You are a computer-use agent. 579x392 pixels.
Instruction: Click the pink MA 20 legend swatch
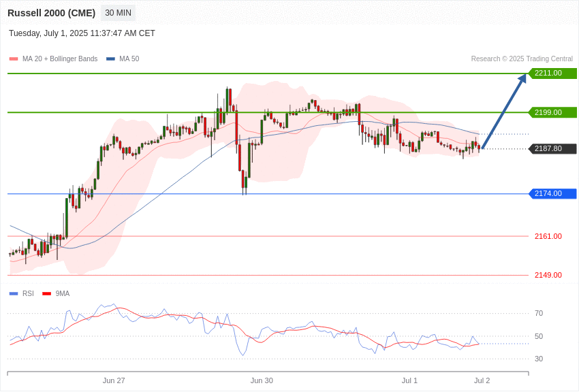14,59
